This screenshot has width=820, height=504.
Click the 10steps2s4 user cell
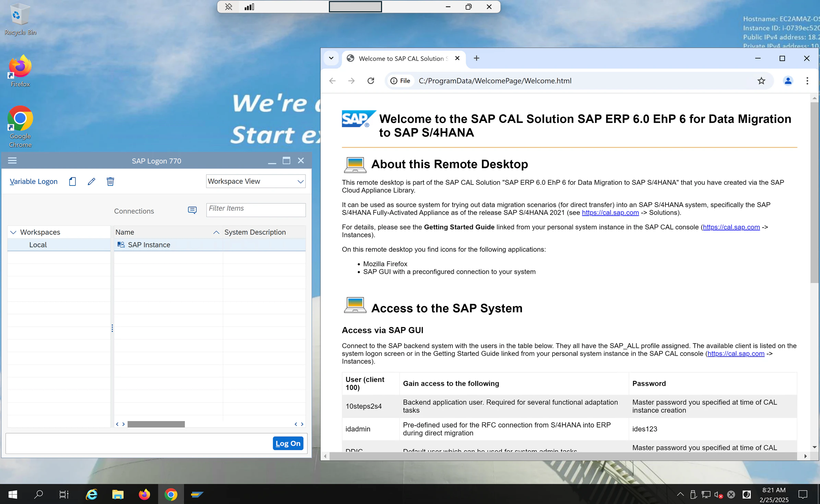tap(370, 406)
